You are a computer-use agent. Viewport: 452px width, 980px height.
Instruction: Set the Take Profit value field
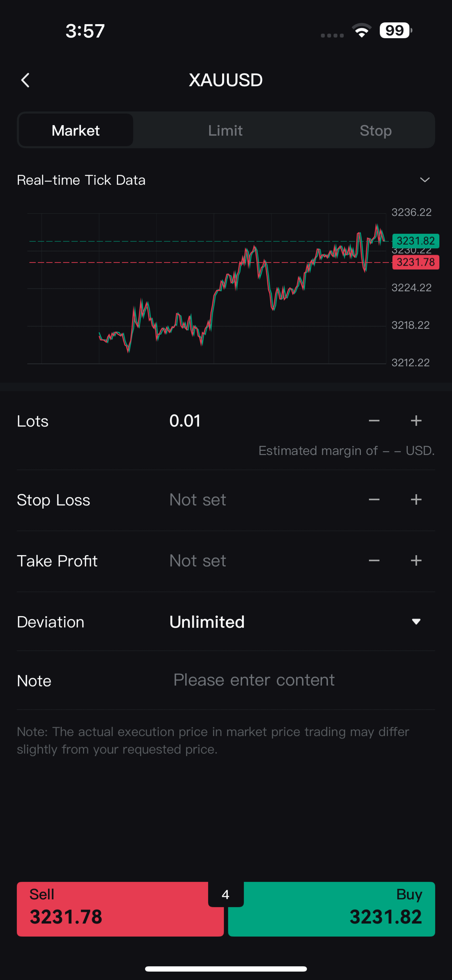click(x=198, y=560)
